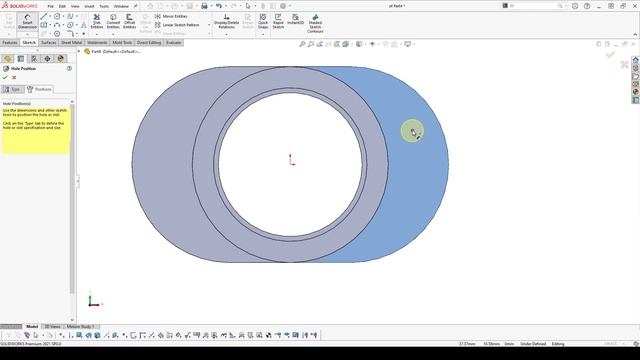640x360 pixels.
Task: Open the Tools menu
Action: pos(104,6)
